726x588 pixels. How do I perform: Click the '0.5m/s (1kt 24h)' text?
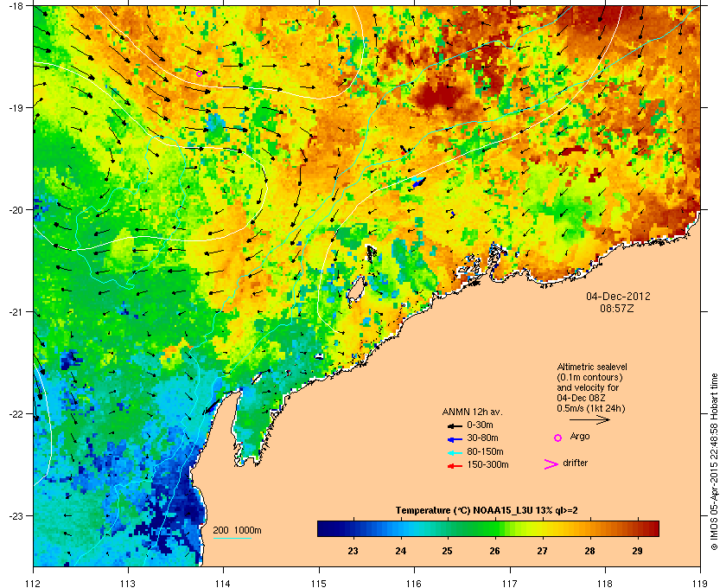(x=591, y=409)
